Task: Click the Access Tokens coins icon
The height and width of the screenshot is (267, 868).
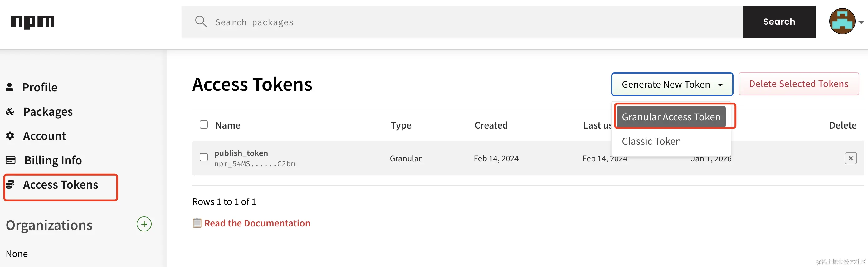Action: pos(10,184)
